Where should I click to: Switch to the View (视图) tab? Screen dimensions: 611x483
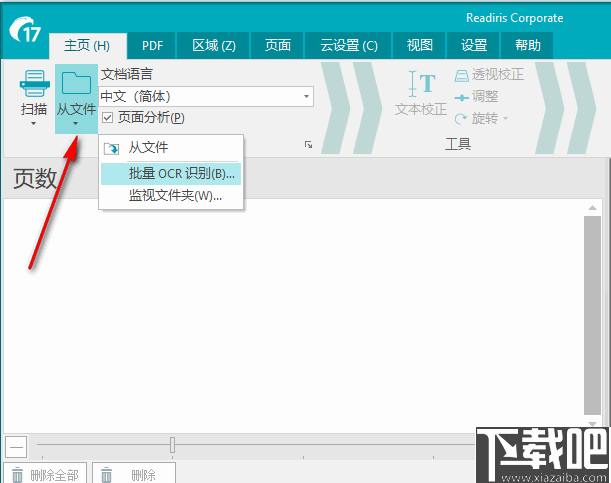(x=419, y=46)
